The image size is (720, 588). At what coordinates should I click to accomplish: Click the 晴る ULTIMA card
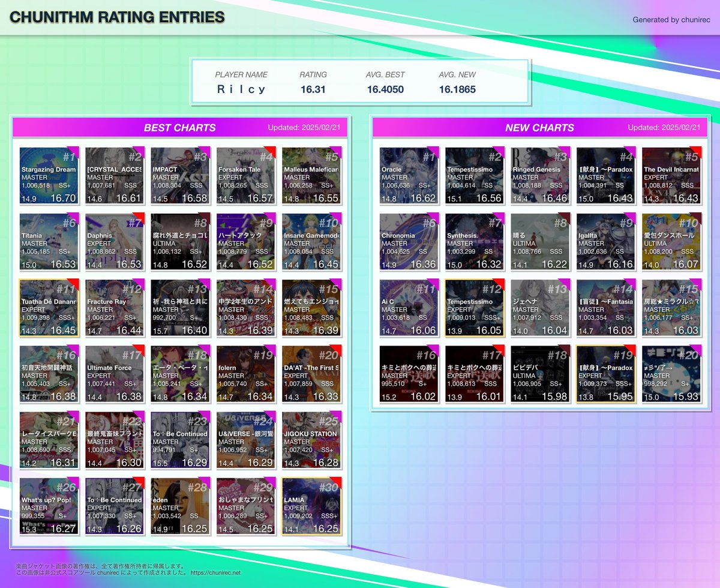coord(540,242)
